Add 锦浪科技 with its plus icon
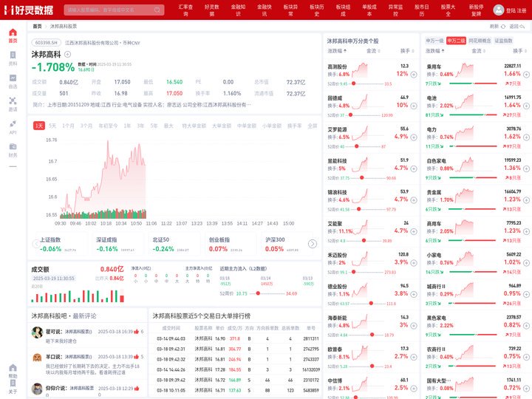Screen dimensions: 532x399 point(414,199)
